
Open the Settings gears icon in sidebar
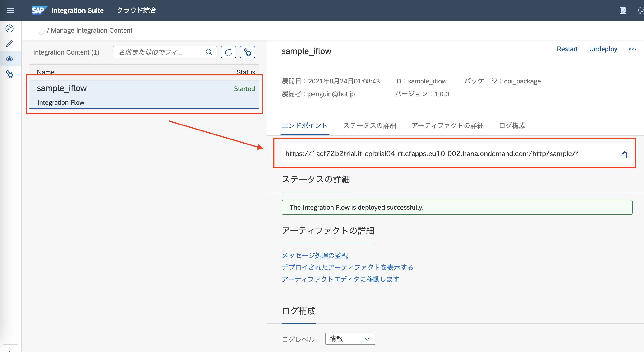(9, 74)
